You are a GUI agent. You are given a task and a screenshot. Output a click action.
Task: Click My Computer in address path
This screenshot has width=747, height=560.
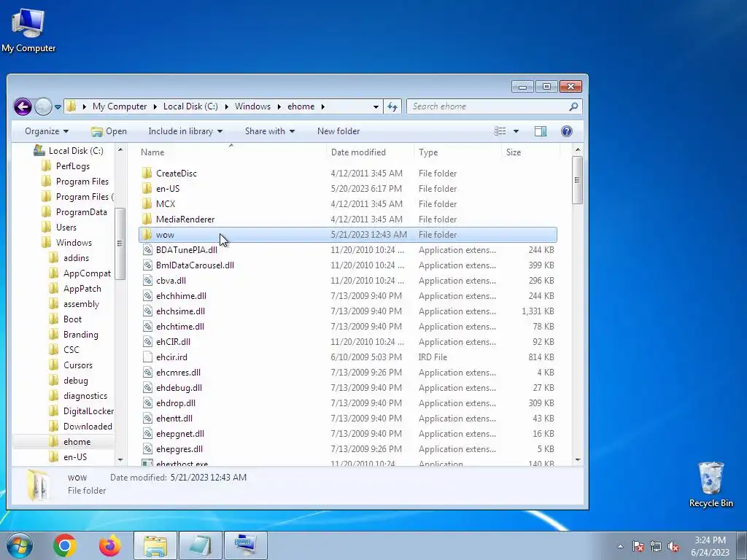point(120,106)
